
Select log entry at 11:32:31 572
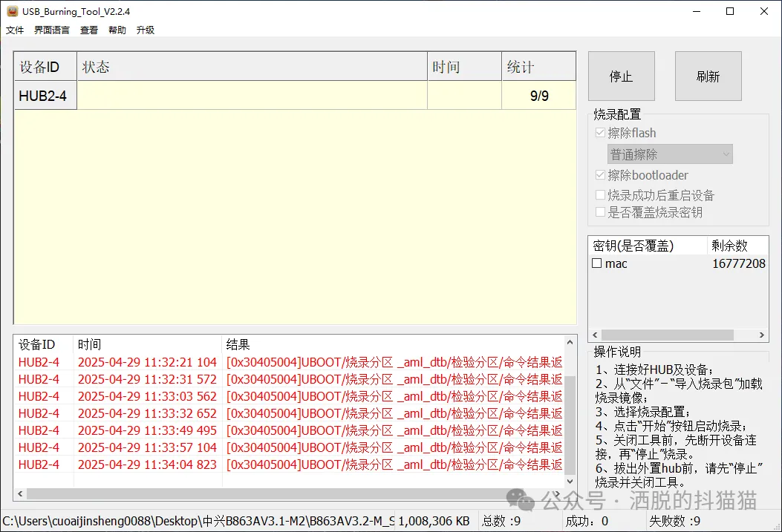coord(290,379)
